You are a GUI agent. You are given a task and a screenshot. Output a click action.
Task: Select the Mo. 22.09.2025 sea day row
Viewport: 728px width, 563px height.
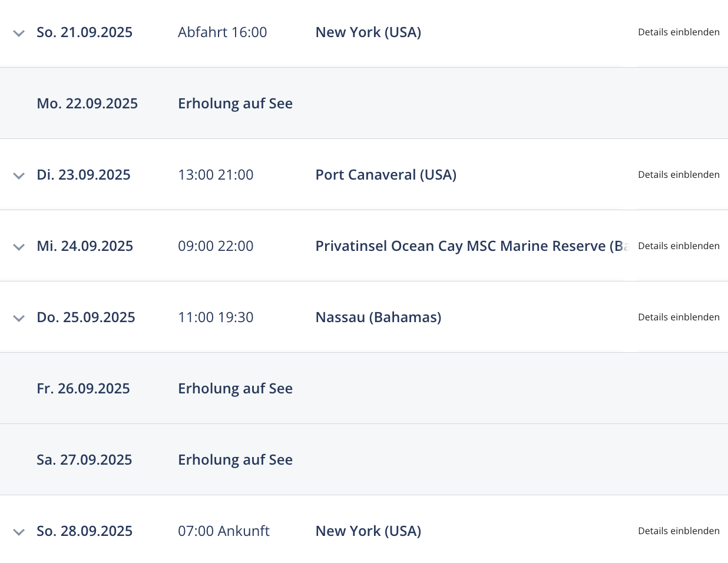coord(364,103)
